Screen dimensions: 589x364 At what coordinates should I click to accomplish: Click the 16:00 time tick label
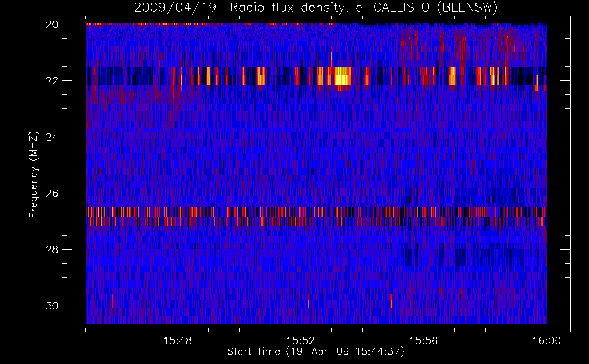546,341
